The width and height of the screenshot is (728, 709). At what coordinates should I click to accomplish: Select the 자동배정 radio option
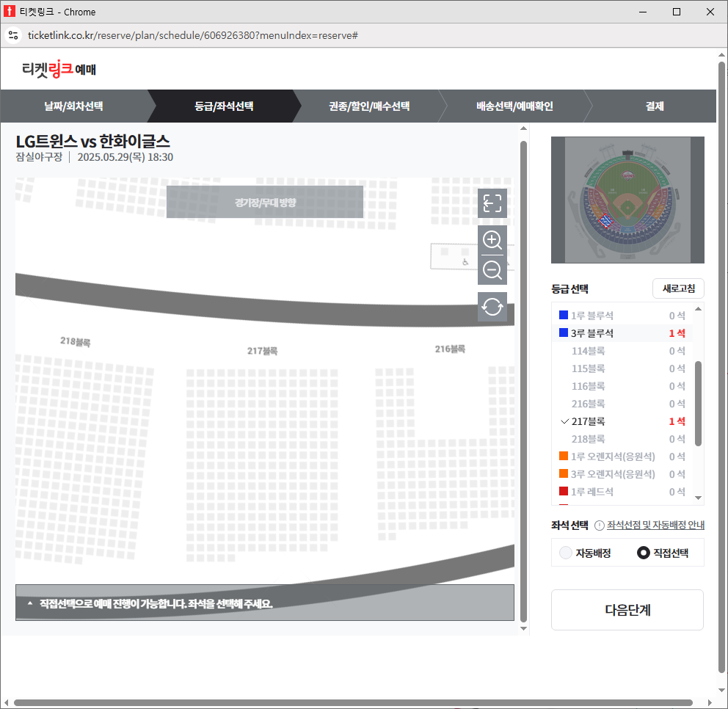(566, 553)
